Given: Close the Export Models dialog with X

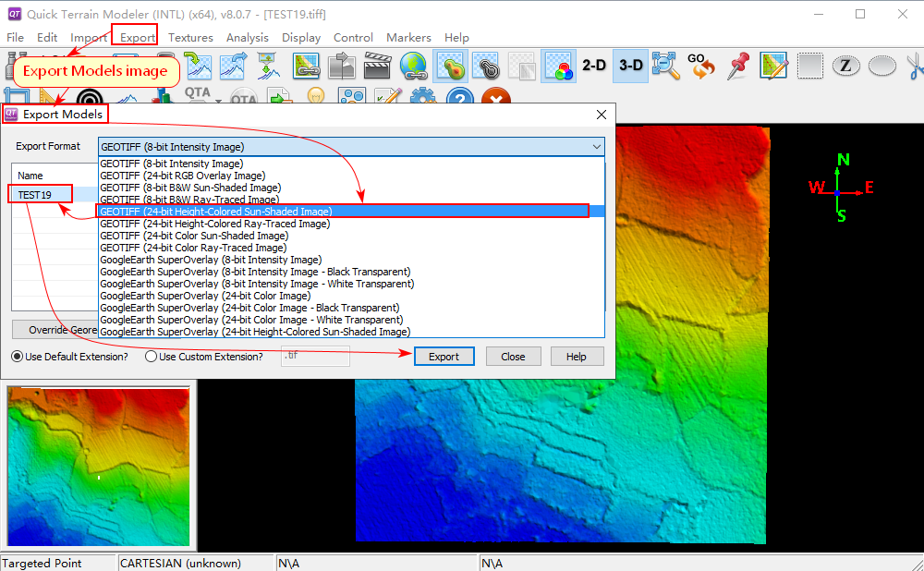Looking at the screenshot, I should [x=602, y=115].
